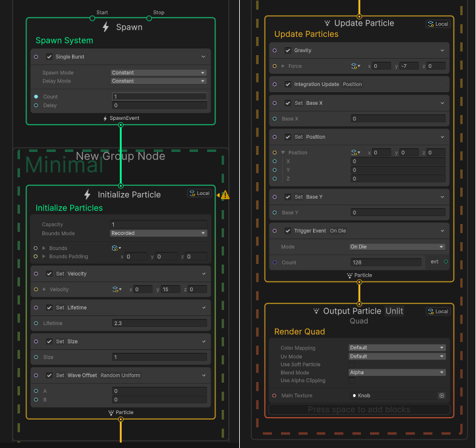Enable Use Alpha Clipping checkbox

351,380
